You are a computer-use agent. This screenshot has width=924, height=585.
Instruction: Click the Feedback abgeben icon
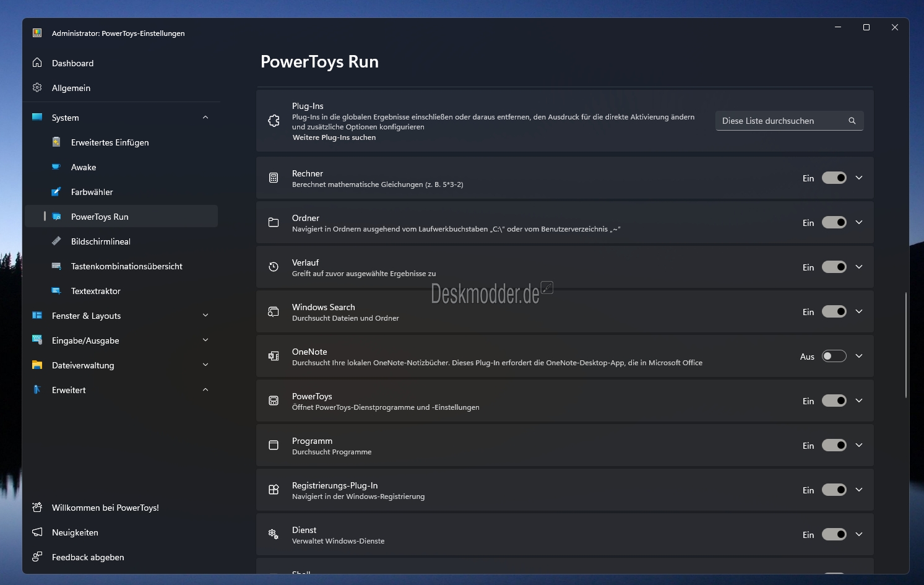pos(37,557)
